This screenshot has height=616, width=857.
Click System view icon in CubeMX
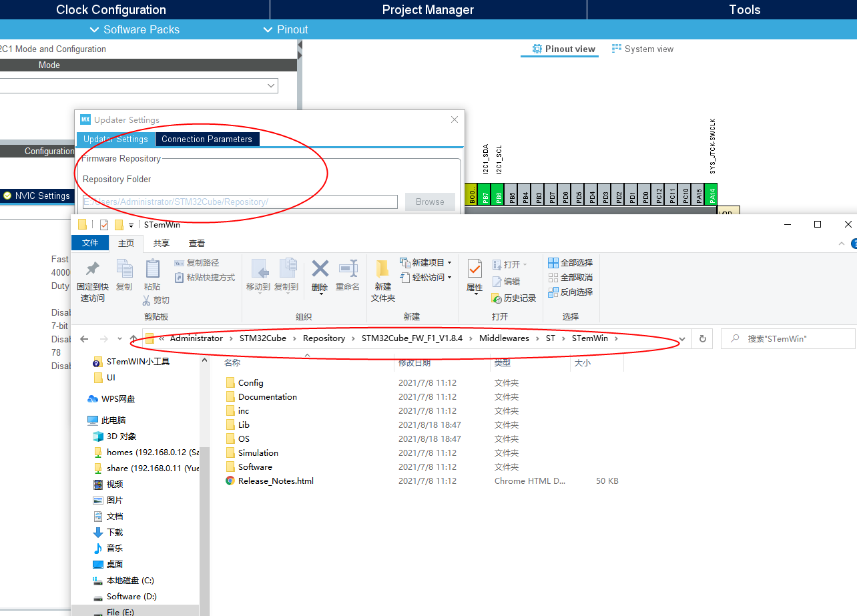[x=617, y=49]
